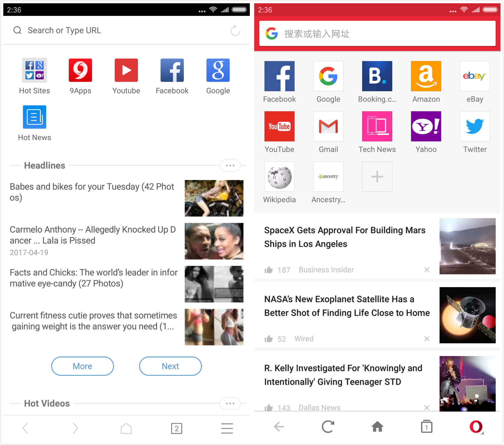Expand the Headlines options ellipsis
Image resolution: width=504 pixels, height=445 pixels.
point(230,166)
